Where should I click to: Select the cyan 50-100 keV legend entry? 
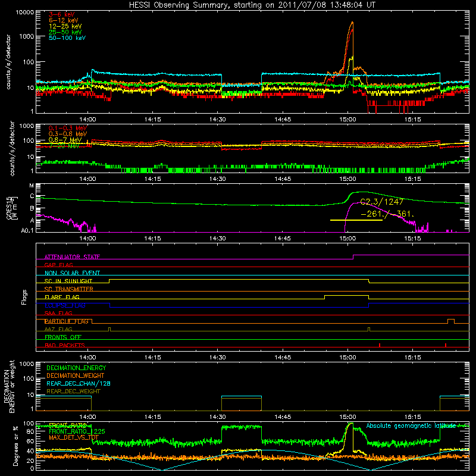point(67,38)
